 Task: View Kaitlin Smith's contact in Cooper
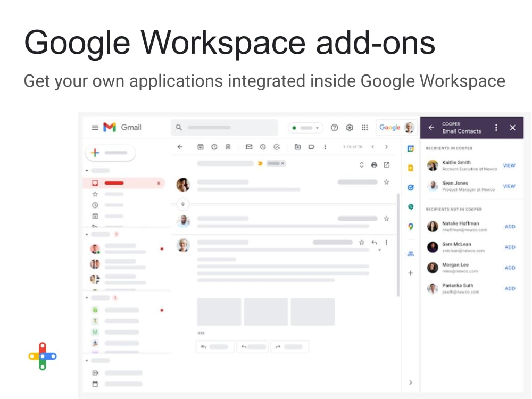509,165
